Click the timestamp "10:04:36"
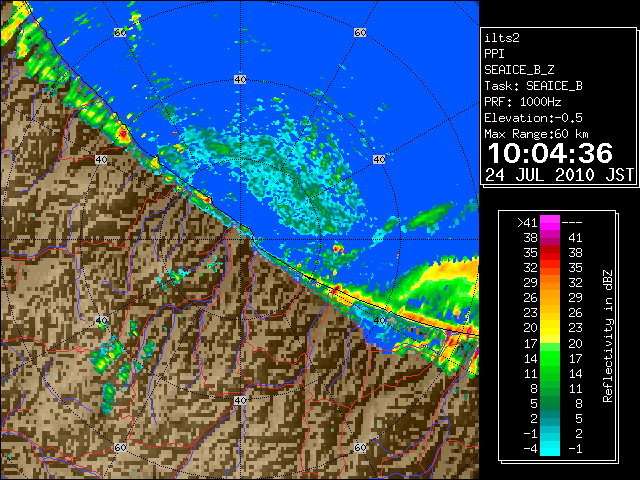Screen dimensions: 640x480 tap(550, 153)
